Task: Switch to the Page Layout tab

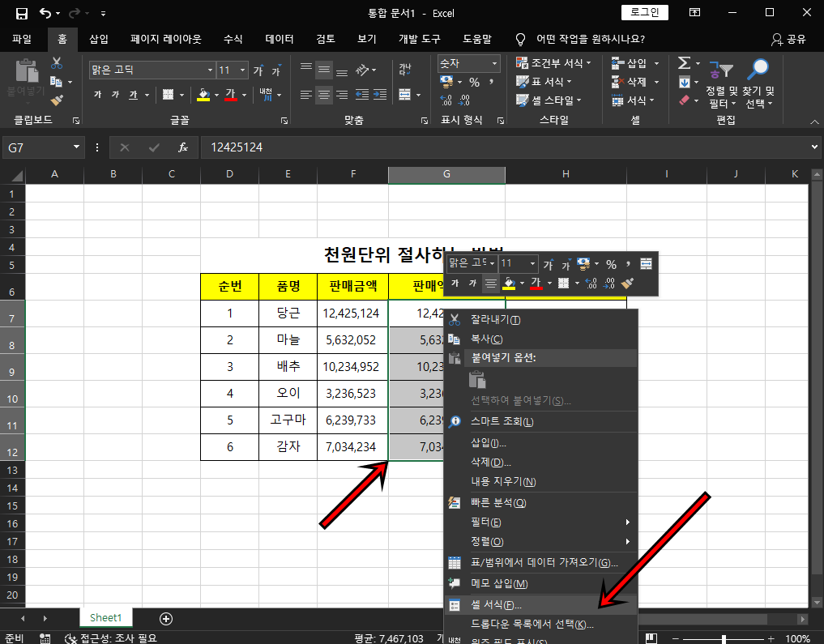Action: (x=166, y=40)
